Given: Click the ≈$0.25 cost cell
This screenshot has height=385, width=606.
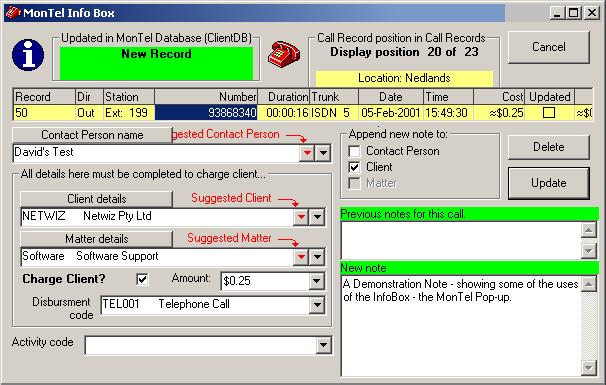Looking at the screenshot, I should pos(499,113).
